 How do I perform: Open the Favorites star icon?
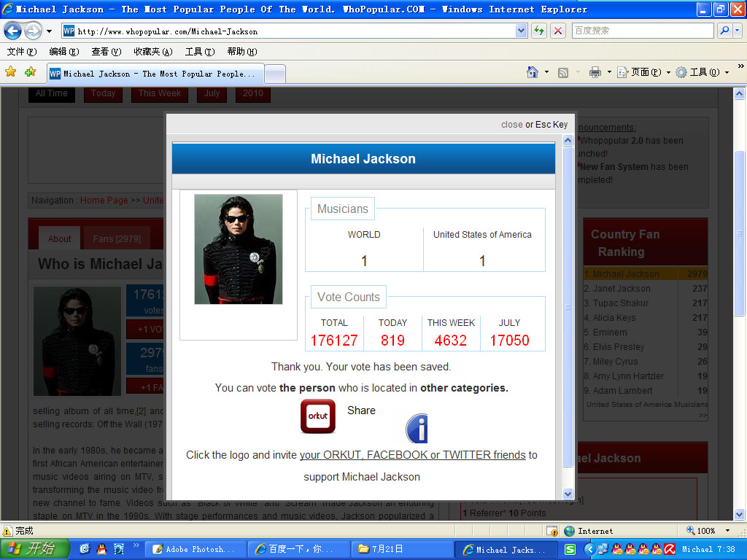click(10, 72)
